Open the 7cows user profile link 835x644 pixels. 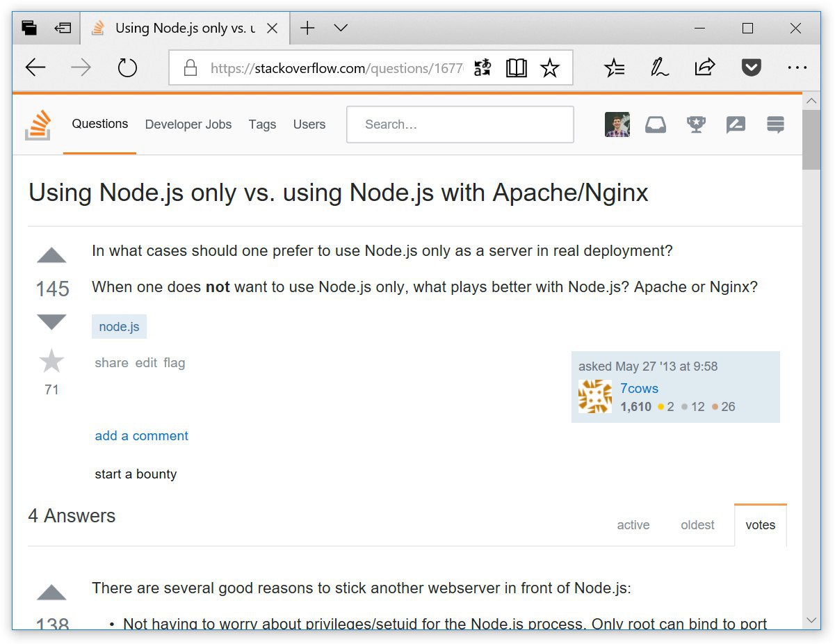639,388
